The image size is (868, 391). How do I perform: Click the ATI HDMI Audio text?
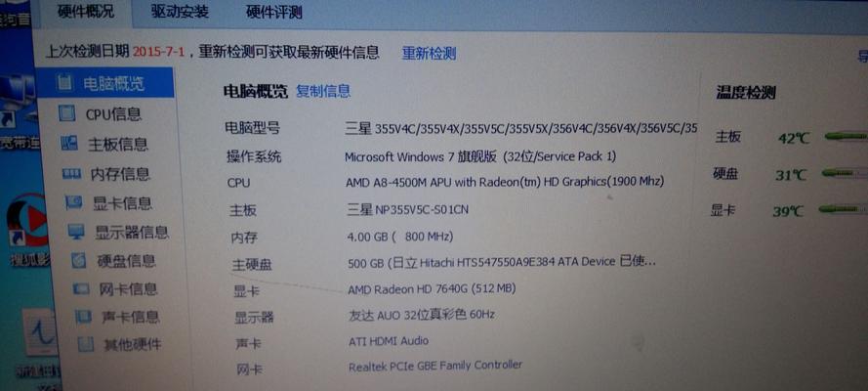point(389,341)
